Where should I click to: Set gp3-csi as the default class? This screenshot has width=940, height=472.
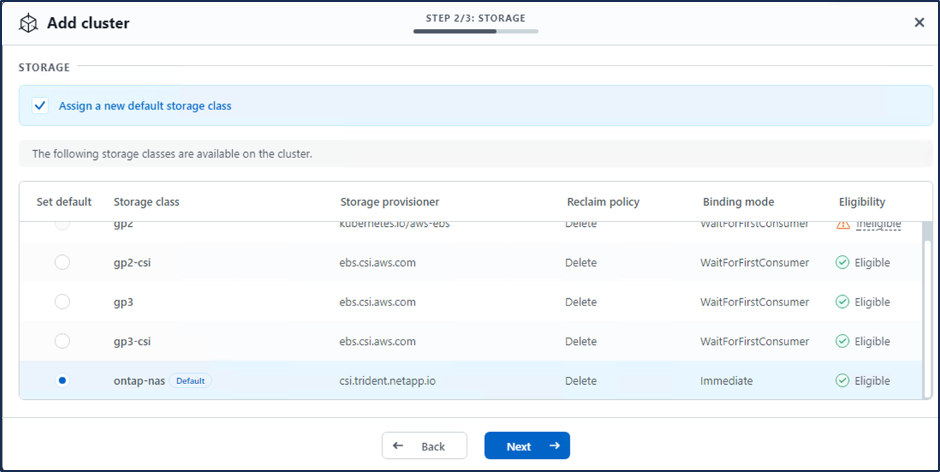[x=62, y=341]
